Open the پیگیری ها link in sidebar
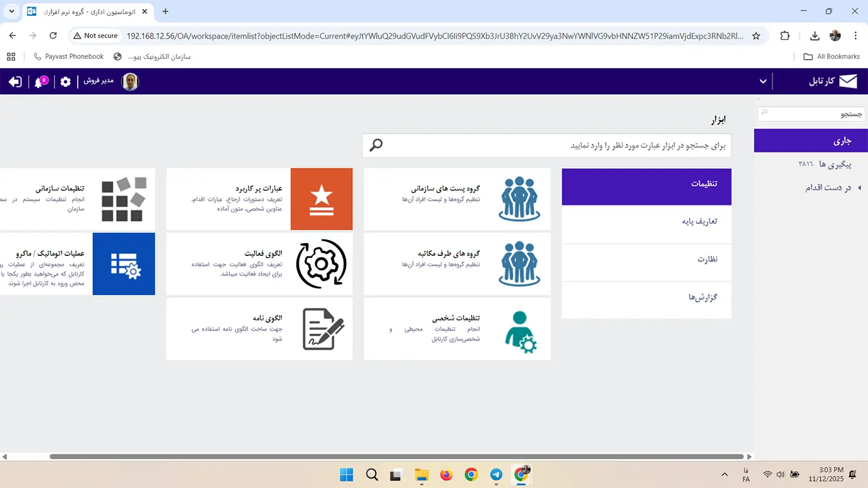Viewport: 868px width, 488px height. pos(835,165)
